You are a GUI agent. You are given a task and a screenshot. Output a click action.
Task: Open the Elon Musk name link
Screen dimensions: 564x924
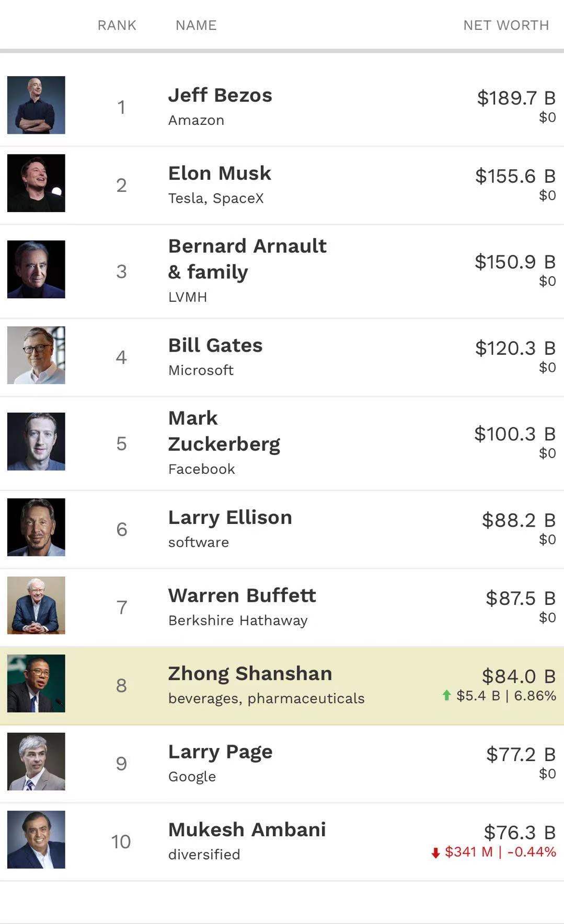[220, 173]
